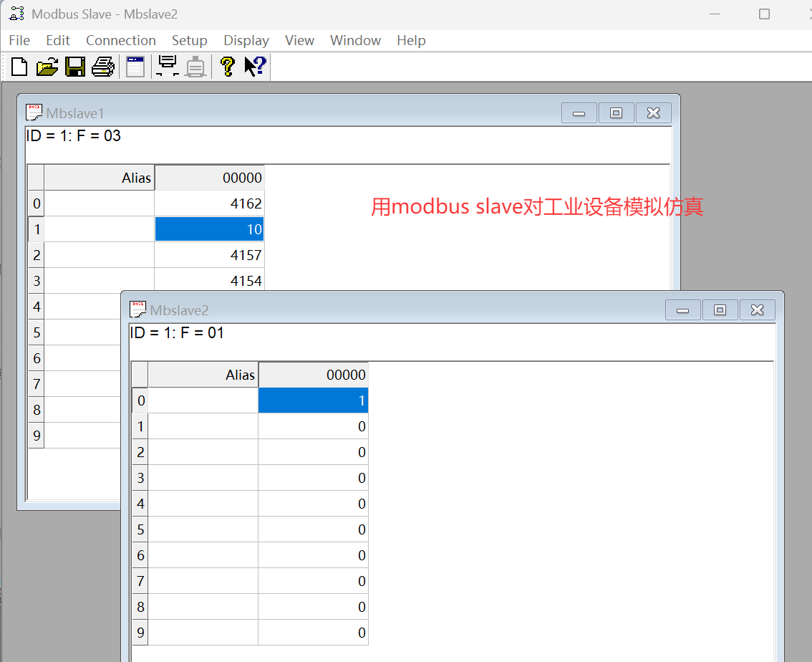Minimize the Mbslave2 child window

tap(683, 310)
